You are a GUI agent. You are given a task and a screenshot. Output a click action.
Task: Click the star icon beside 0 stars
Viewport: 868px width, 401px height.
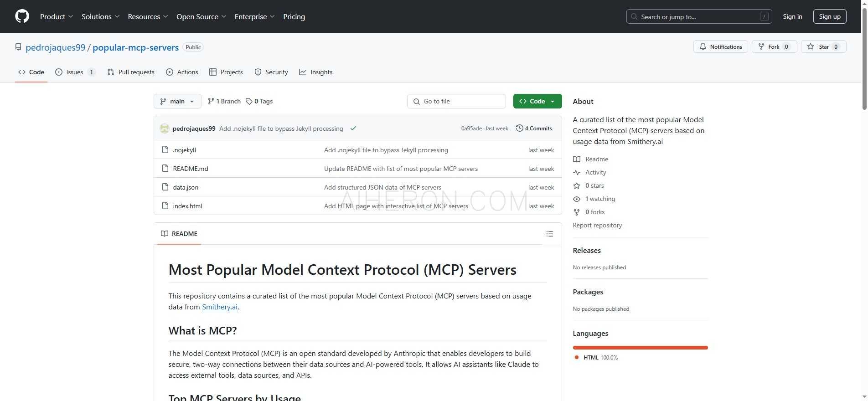(577, 185)
